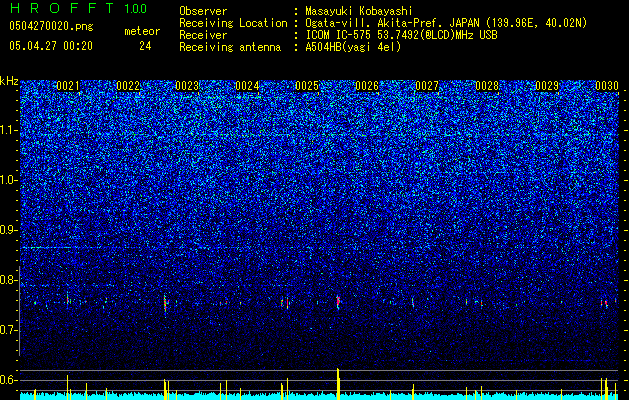Click the kHz axis unit label

pyautogui.click(x=9, y=81)
